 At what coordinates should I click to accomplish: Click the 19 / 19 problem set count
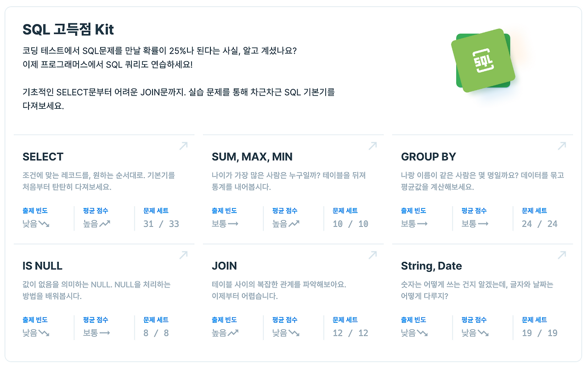point(540,333)
